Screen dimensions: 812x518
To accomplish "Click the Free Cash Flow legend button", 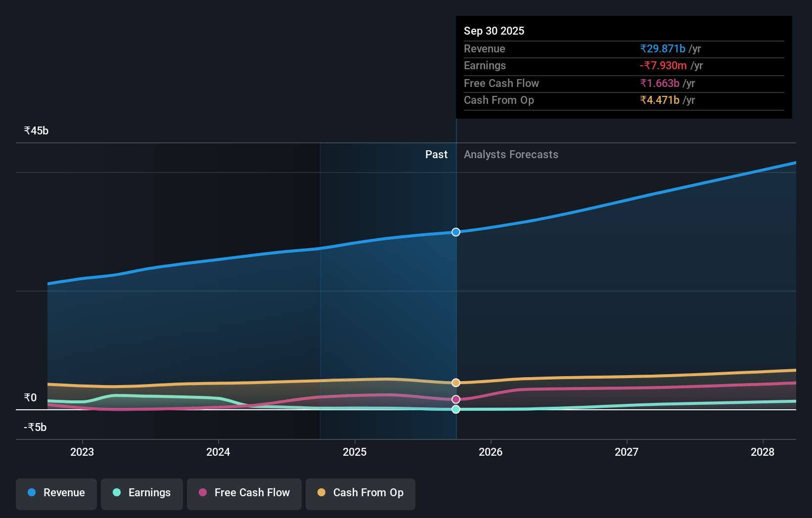I will point(244,493).
